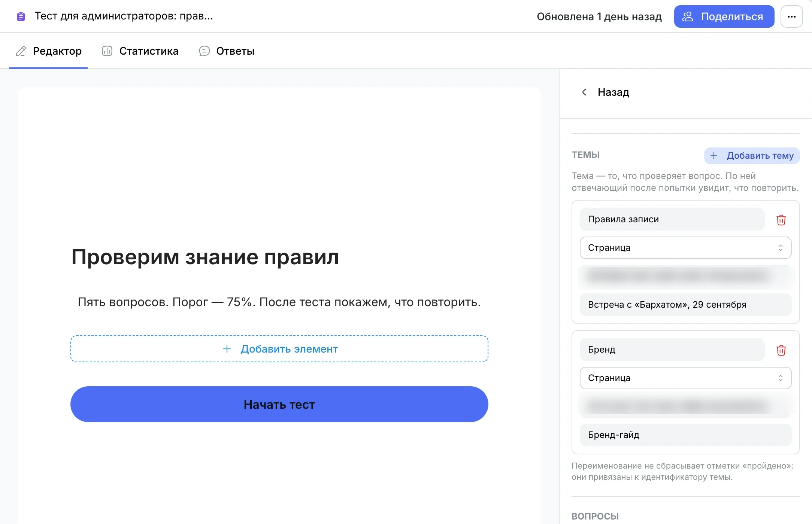
Task: Click the Начать тест button
Action: (279, 404)
